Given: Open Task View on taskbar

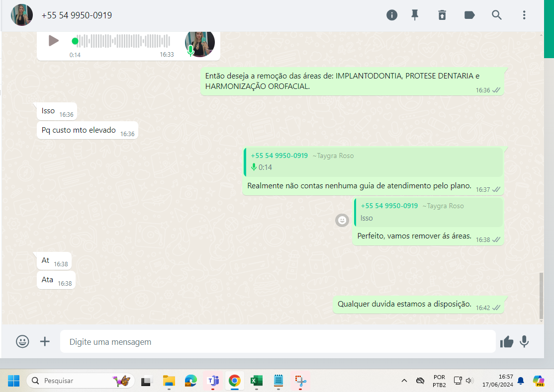Looking at the screenshot, I should (x=146, y=381).
